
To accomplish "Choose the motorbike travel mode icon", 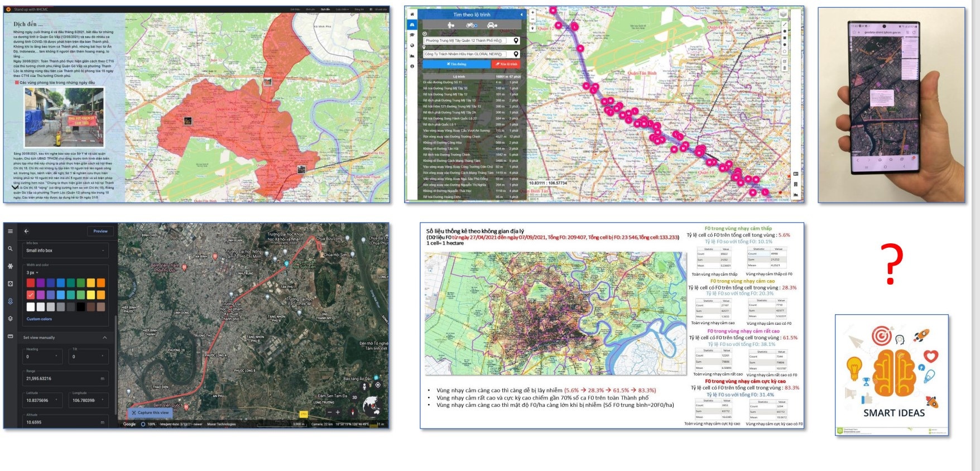I will 471,25.
